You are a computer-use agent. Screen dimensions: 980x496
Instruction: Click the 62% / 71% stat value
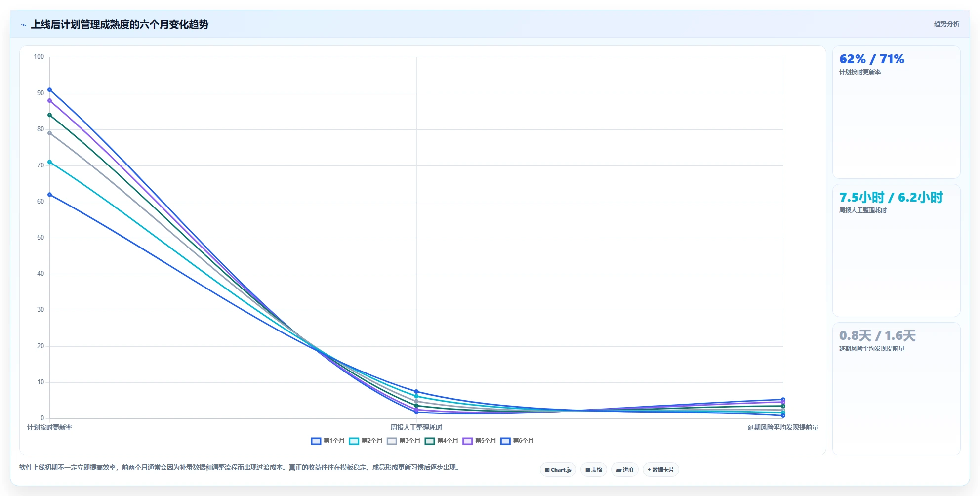872,59
